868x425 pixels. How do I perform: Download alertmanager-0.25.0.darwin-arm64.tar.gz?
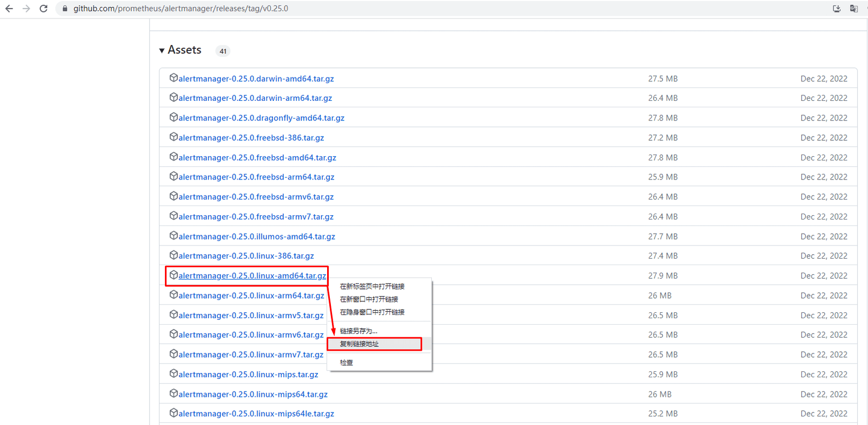pyautogui.click(x=255, y=98)
